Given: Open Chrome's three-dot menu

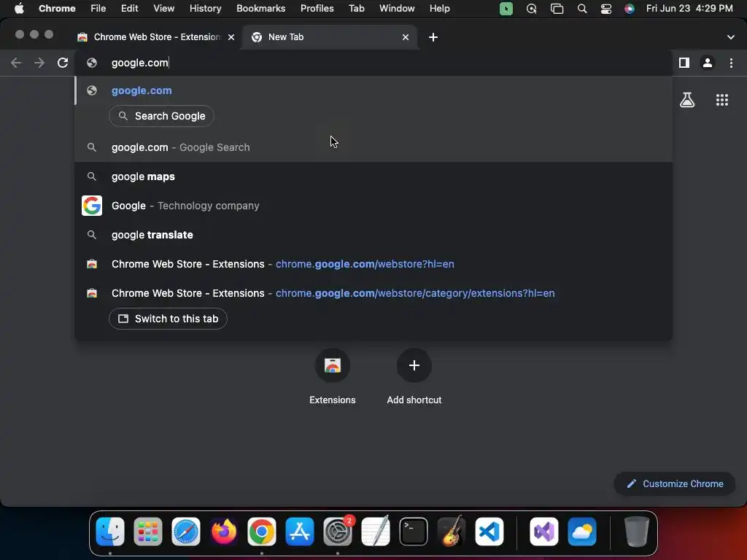Looking at the screenshot, I should point(731,63).
